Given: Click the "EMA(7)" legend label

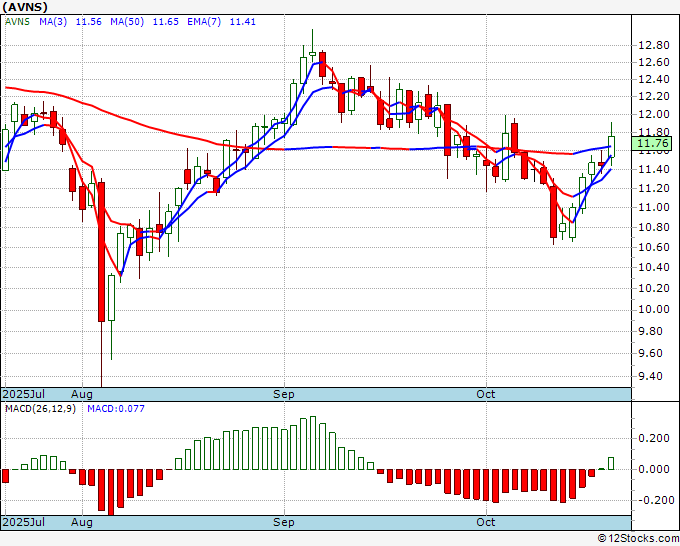Looking at the screenshot, I should tap(204, 22).
